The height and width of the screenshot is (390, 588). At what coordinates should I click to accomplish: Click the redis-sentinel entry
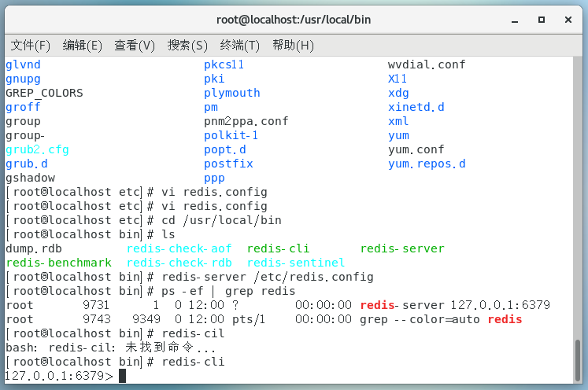[295, 263]
